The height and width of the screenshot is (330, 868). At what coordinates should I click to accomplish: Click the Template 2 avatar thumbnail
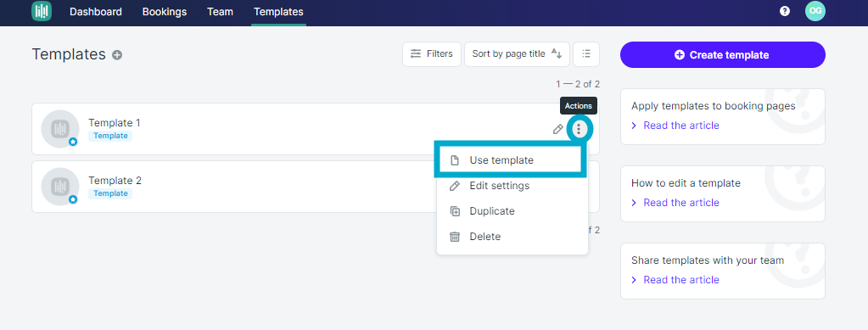coord(59,187)
